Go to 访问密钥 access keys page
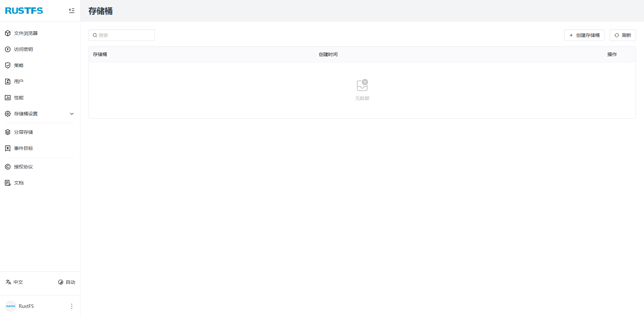The width and height of the screenshot is (644, 317). (x=23, y=49)
